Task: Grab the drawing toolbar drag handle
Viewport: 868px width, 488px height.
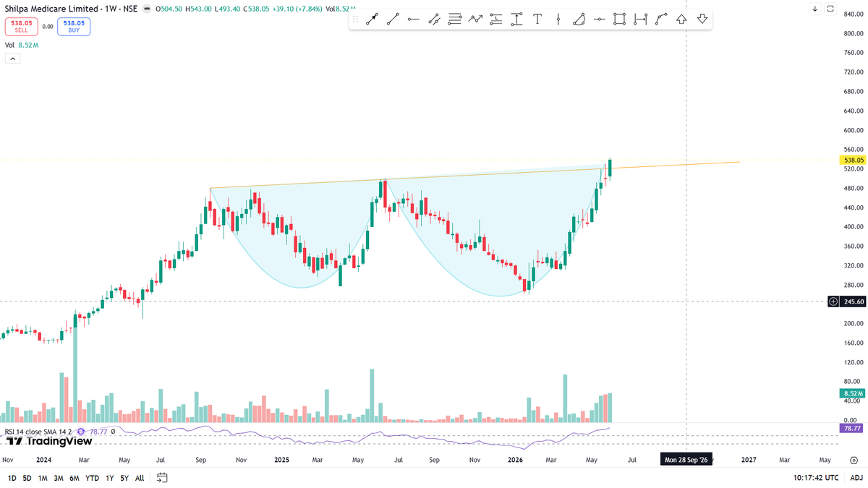Action: pos(355,20)
